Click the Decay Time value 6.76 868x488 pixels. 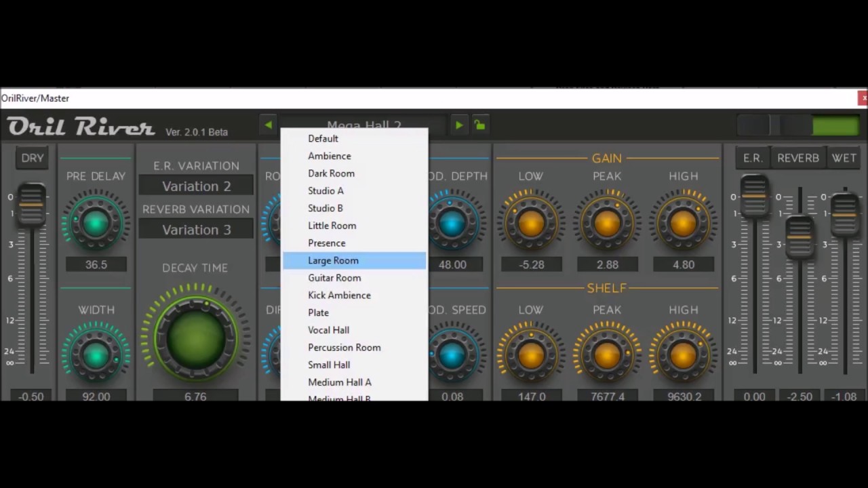[x=195, y=396]
